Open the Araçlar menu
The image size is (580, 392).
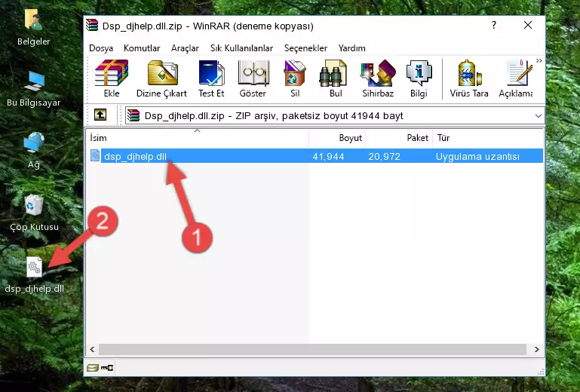(185, 48)
